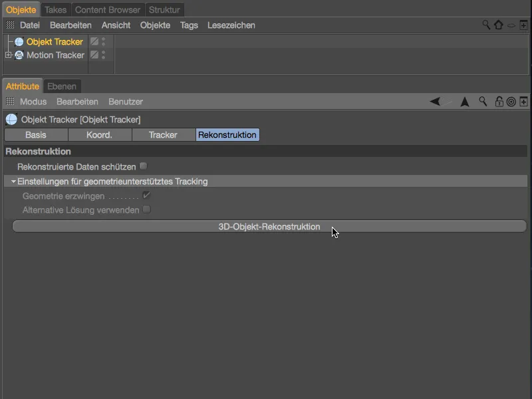Open the Datei menu
Screen dimensions: 532x399
click(30, 25)
